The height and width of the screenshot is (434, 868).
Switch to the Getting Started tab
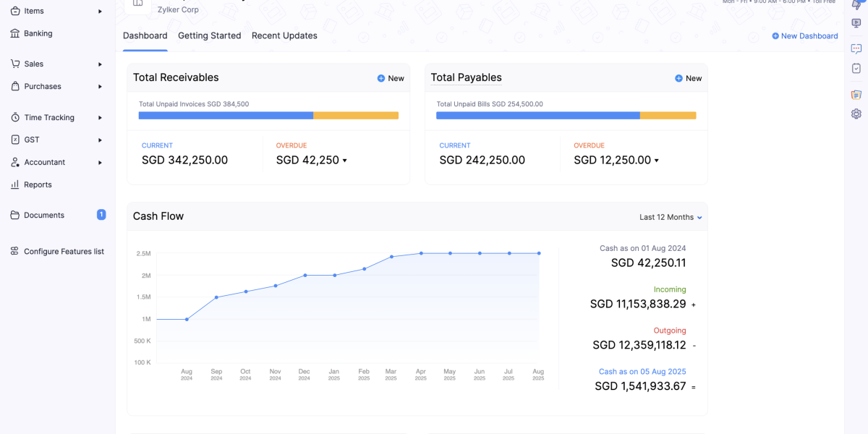[209, 35]
